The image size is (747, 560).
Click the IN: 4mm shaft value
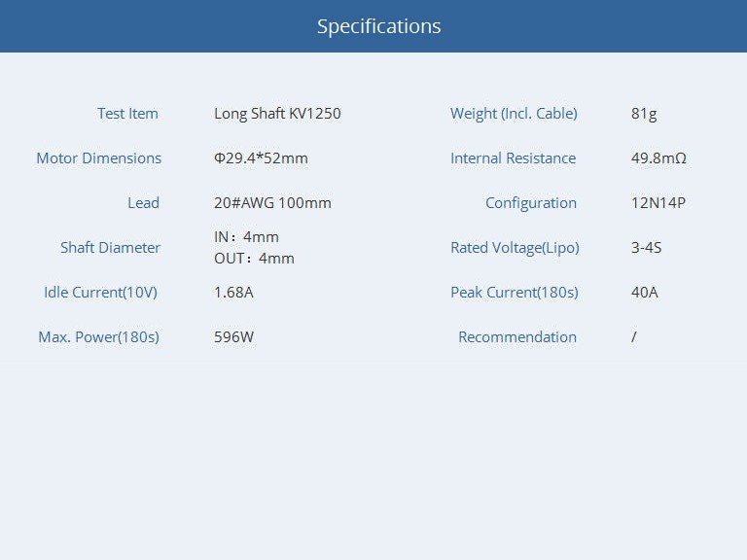[246, 237]
